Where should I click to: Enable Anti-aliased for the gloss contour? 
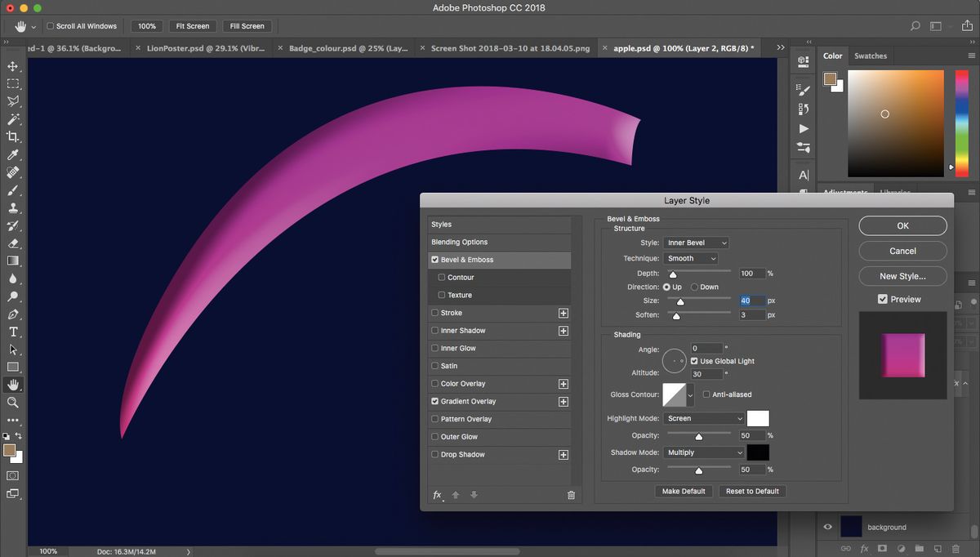coord(706,394)
